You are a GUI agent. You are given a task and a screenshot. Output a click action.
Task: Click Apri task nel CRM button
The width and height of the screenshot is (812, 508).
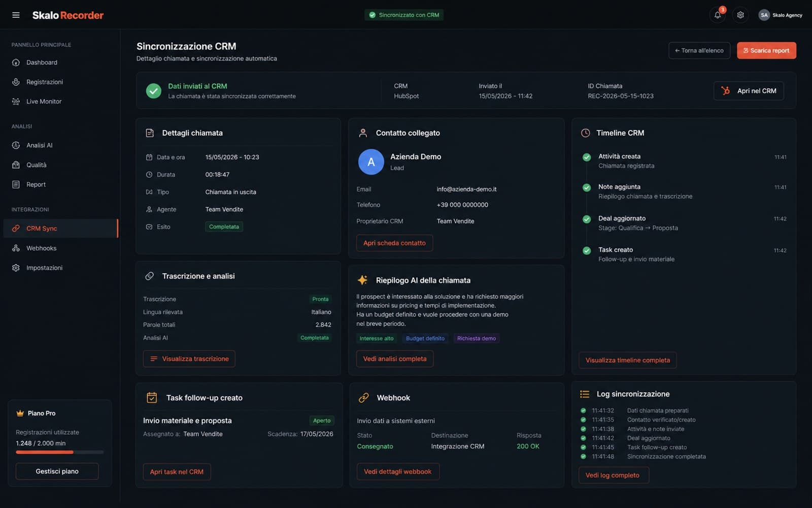coord(177,472)
